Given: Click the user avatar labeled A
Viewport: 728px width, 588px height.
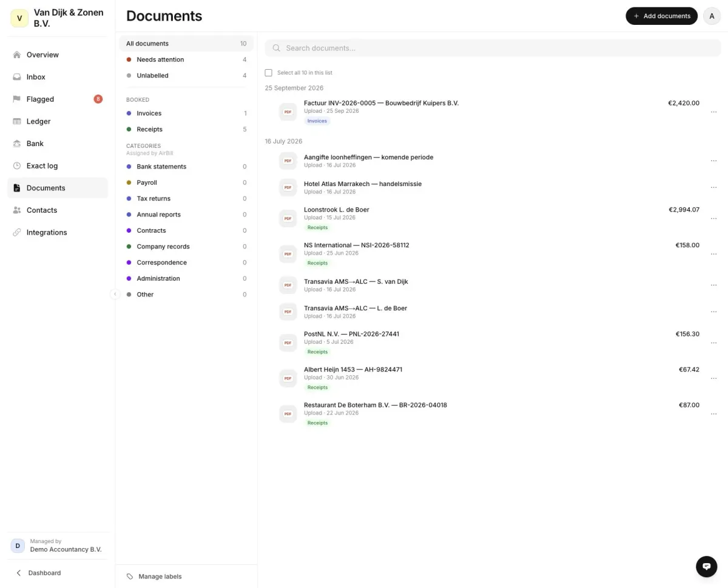Looking at the screenshot, I should (x=712, y=16).
